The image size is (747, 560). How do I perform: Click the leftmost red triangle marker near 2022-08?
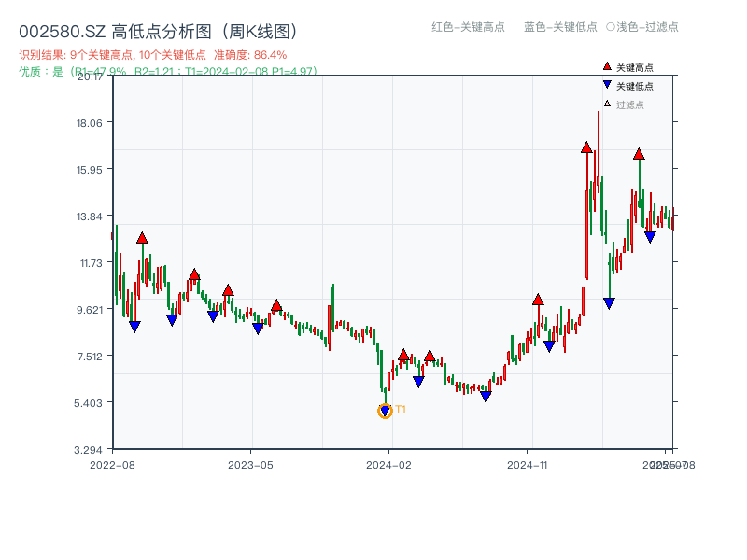(140, 237)
